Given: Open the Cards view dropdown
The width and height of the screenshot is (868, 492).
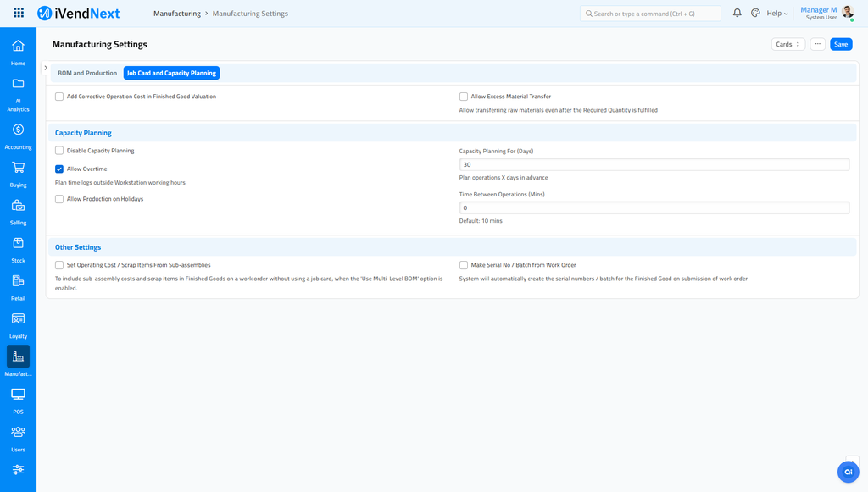Looking at the screenshot, I should (x=787, y=44).
